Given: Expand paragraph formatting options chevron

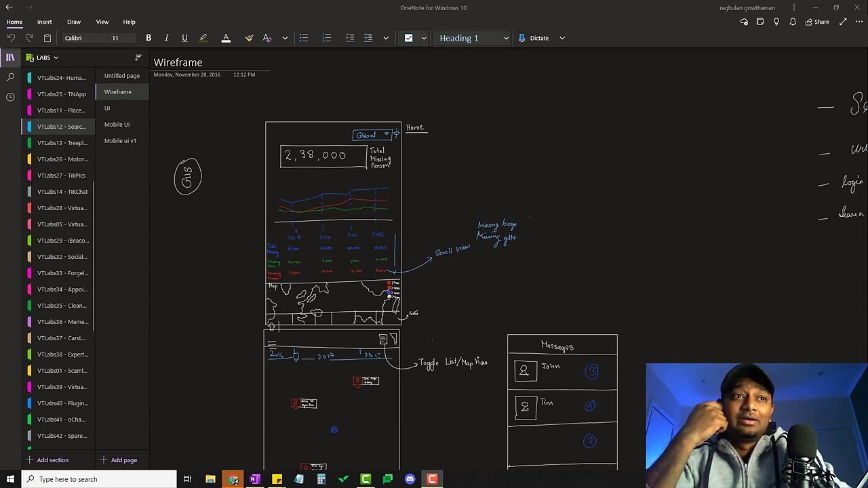Looking at the screenshot, I should [386, 38].
